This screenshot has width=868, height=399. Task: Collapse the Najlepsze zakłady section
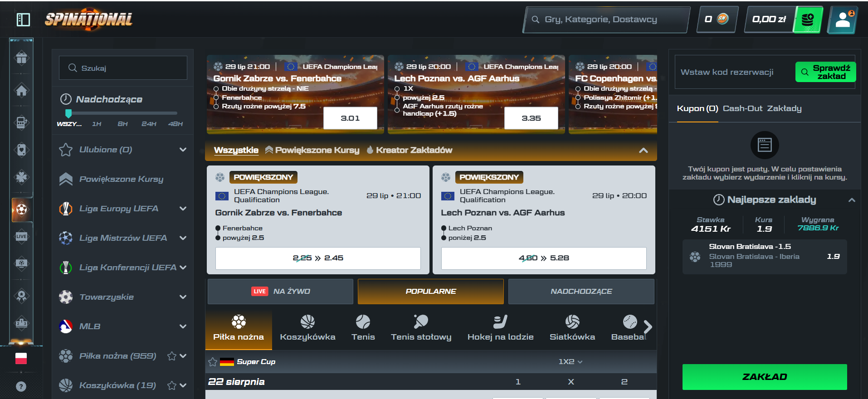click(x=852, y=200)
